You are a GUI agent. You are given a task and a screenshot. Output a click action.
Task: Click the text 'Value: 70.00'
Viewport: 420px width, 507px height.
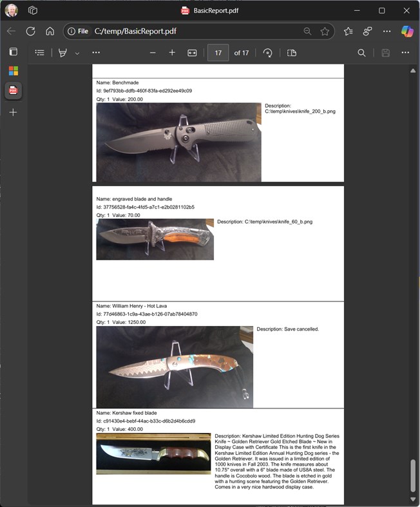pos(126,215)
